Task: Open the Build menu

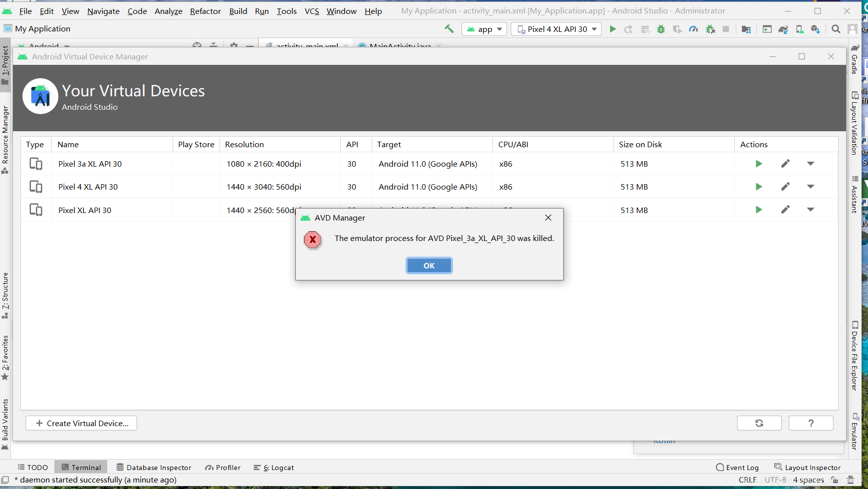Action: (238, 11)
